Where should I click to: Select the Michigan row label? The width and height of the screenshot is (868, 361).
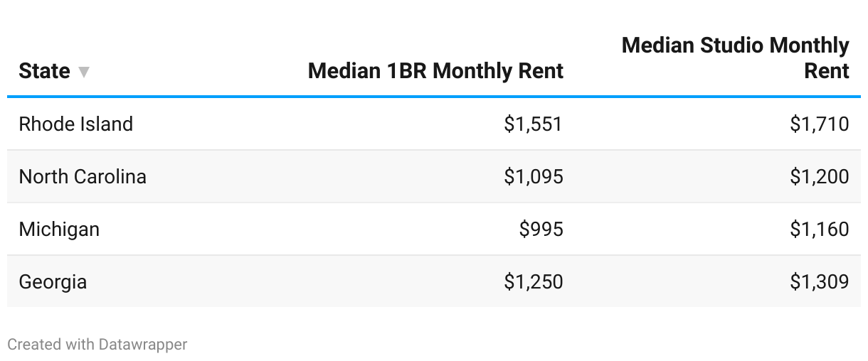59,229
